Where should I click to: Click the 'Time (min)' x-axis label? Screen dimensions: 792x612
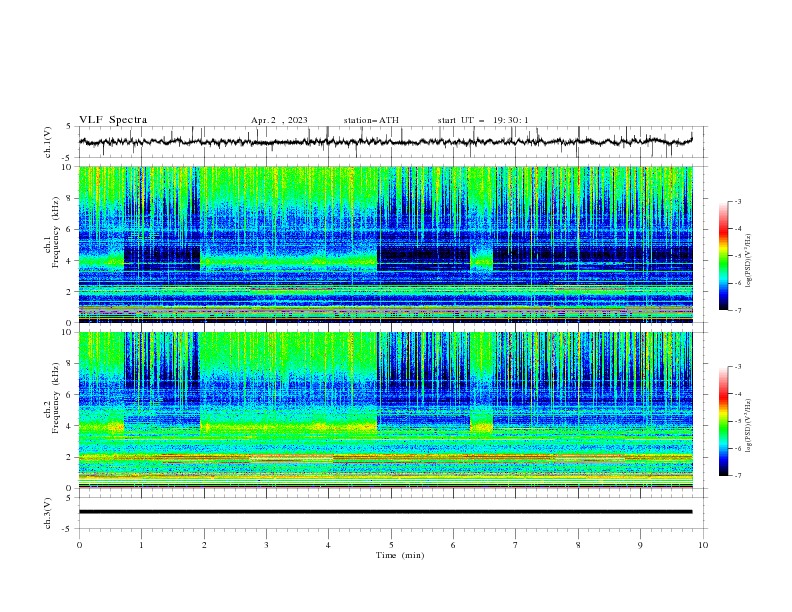[x=400, y=555]
